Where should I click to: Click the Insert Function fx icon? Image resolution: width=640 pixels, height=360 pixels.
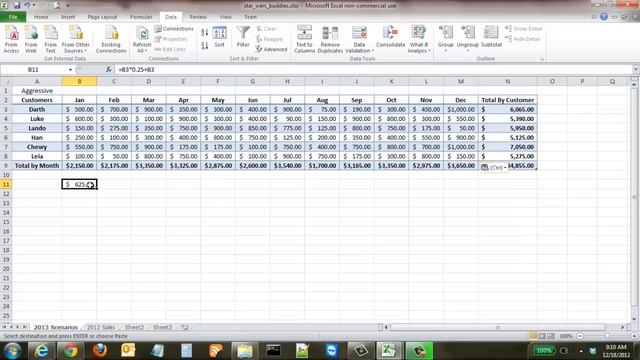[108, 70]
